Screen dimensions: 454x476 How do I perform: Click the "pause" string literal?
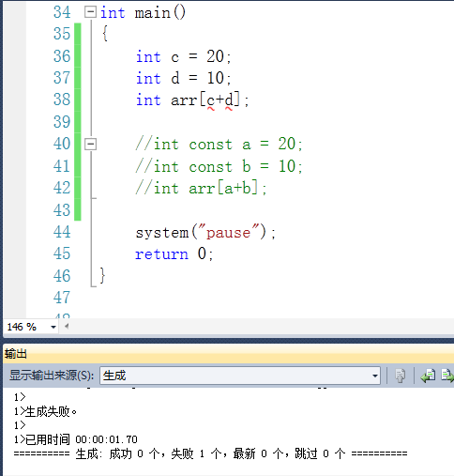[229, 232]
